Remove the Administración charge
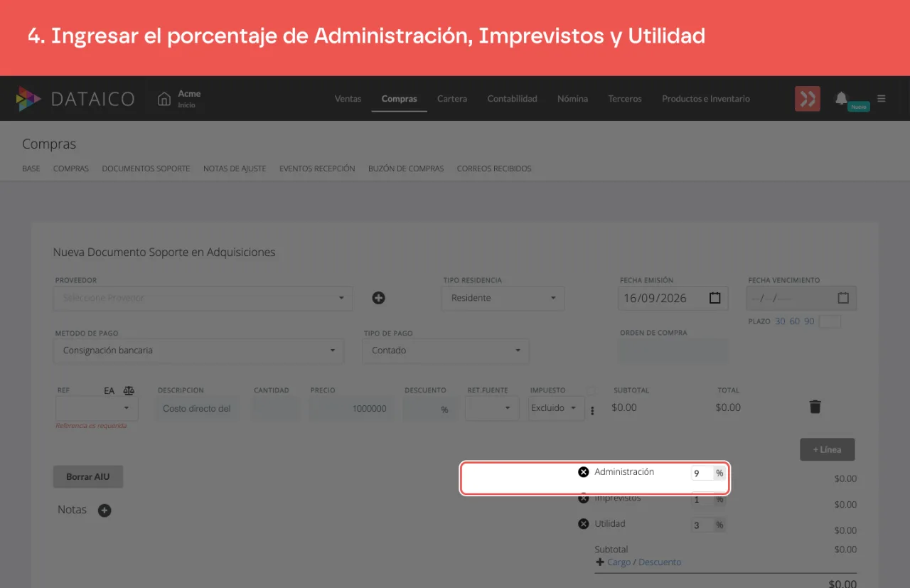 tap(583, 472)
